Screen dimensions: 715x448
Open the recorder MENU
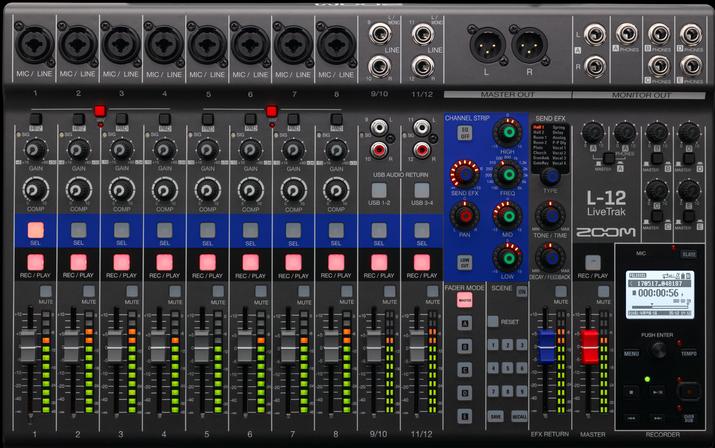(632, 354)
